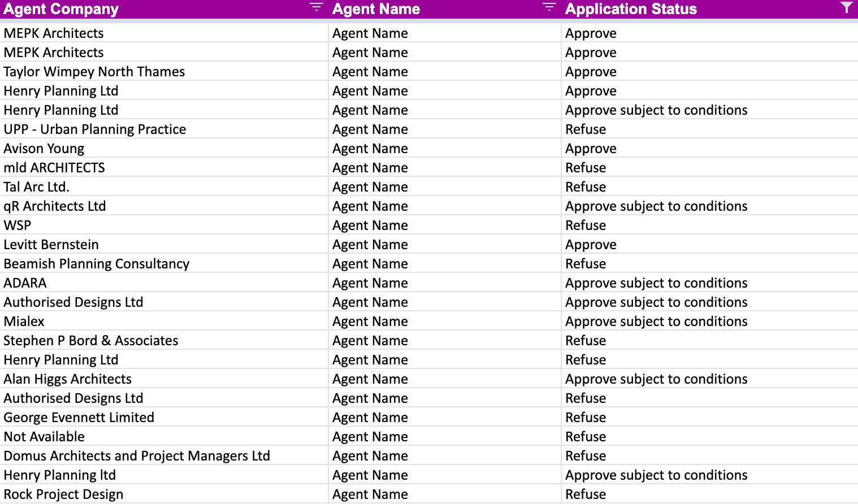
Task: Select the WSP company cell
Action: (x=18, y=225)
